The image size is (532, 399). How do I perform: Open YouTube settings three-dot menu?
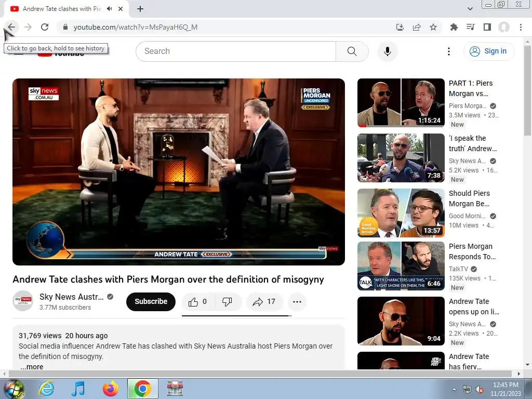coord(449,51)
